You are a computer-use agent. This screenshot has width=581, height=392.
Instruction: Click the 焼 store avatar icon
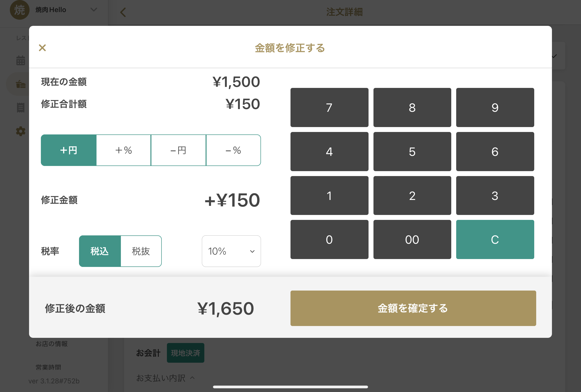19,10
